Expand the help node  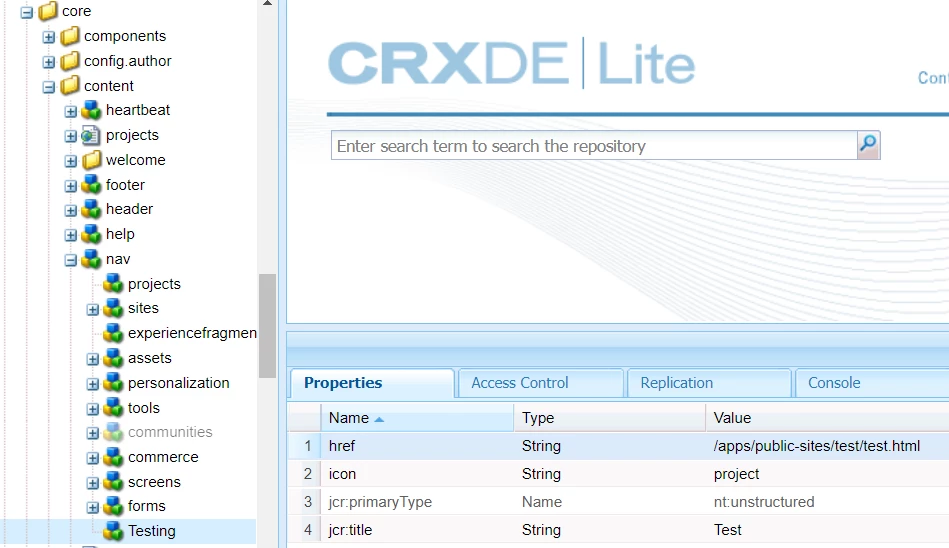(x=70, y=235)
